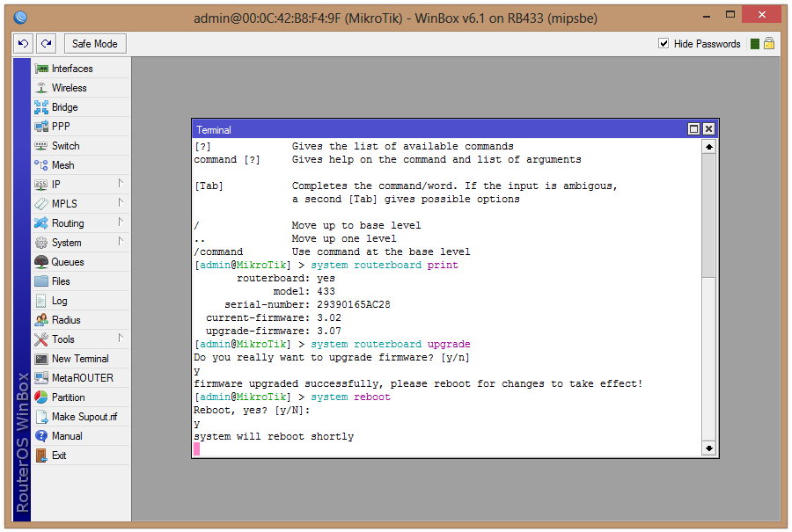Click the Terminal vertical scrollbar thumb

tap(709, 215)
